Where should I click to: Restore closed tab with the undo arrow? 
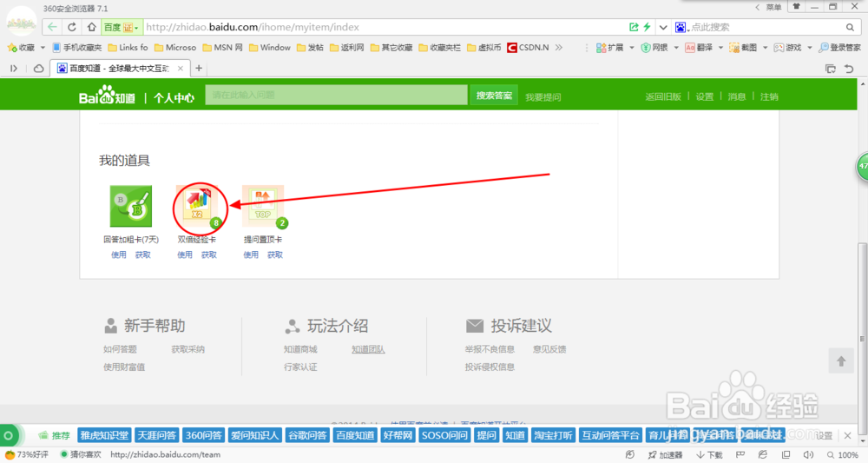(849, 69)
